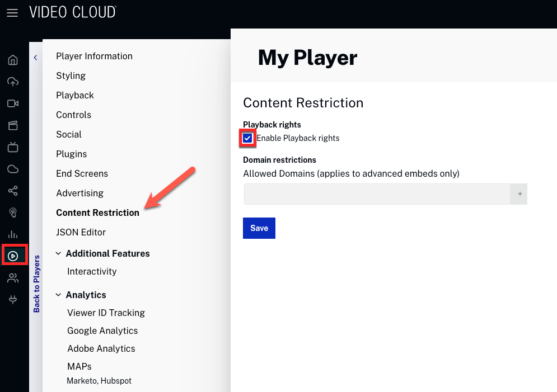Open the Analytics bar chart icon

13,234
